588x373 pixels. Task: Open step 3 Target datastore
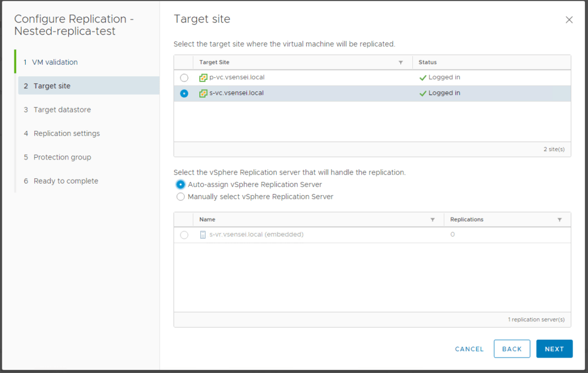click(x=62, y=110)
